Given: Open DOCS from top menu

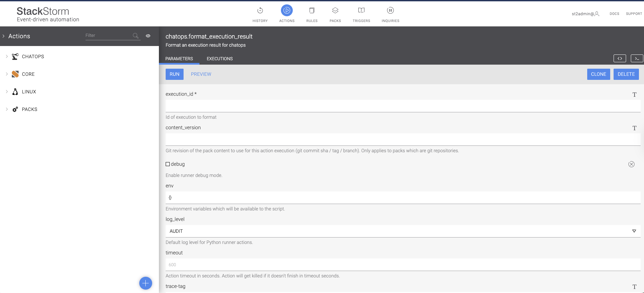Looking at the screenshot, I should [x=614, y=14].
